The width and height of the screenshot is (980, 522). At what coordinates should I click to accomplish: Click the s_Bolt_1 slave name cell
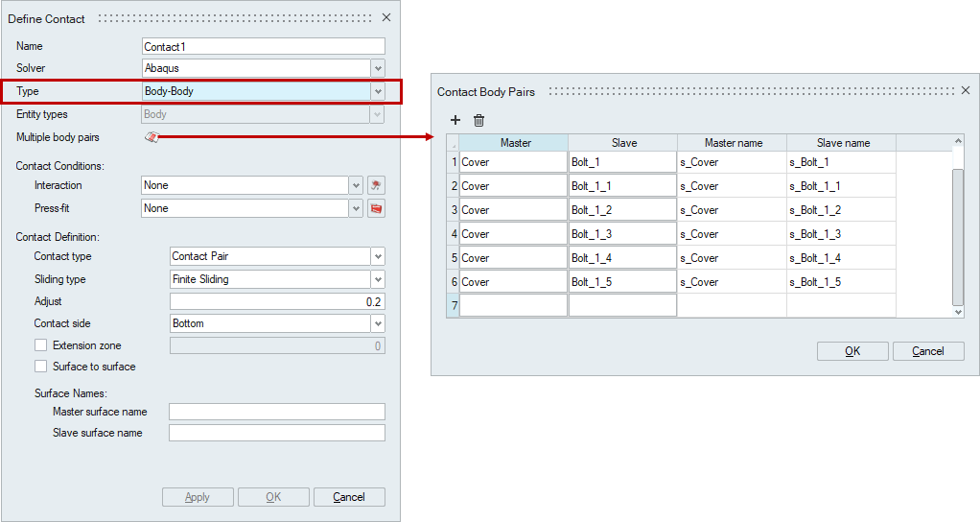(x=841, y=162)
